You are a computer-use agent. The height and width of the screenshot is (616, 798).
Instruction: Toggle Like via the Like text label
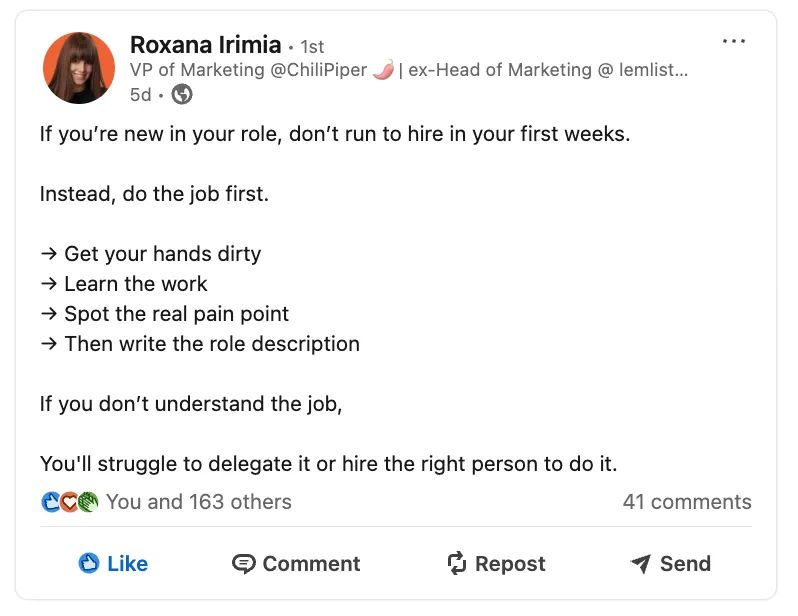tap(128, 564)
